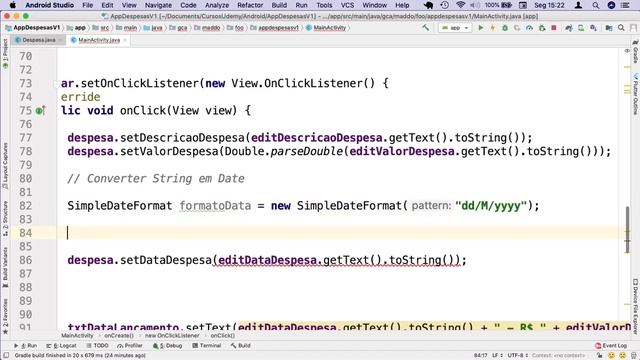This screenshot has height=360, width=640.
Task: Click the sad face feedback icon
Action: [x=622, y=356]
